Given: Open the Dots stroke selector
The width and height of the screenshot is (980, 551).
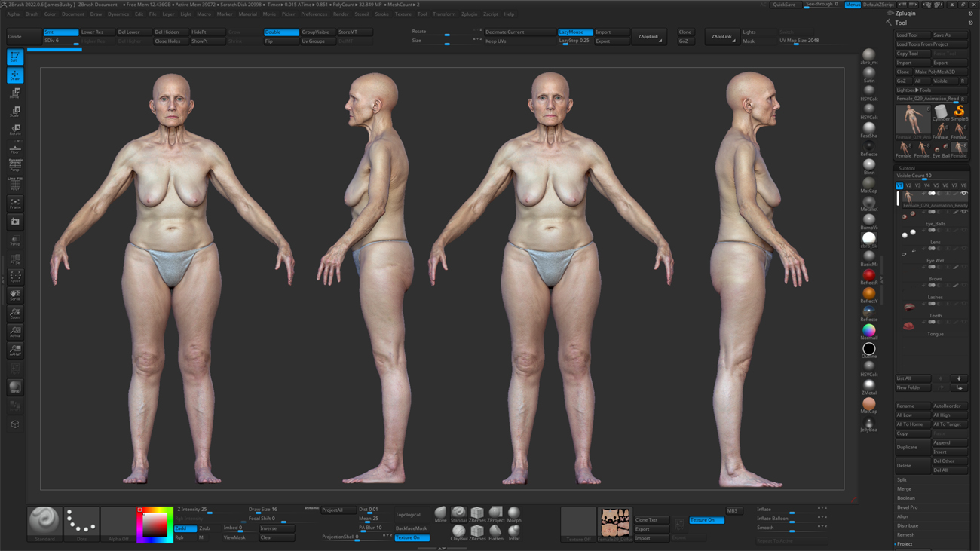Looking at the screenshot, I should [x=81, y=524].
